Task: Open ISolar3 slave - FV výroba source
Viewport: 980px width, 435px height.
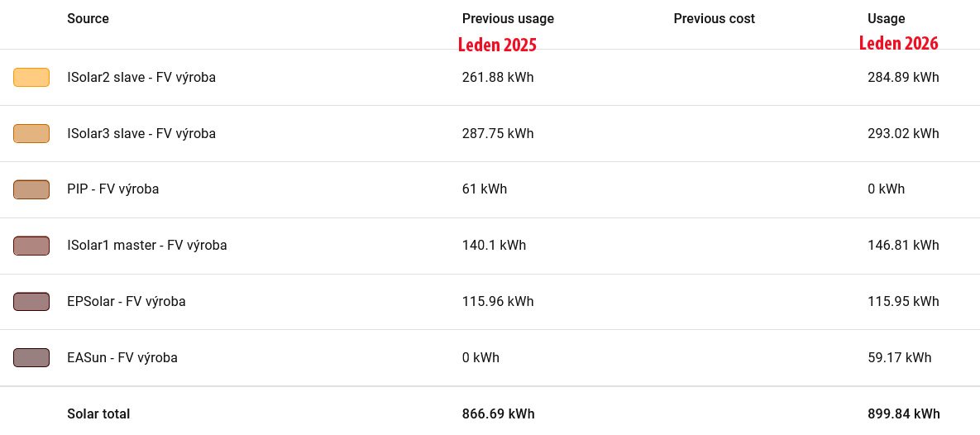Action: click(x=141, y=133)
